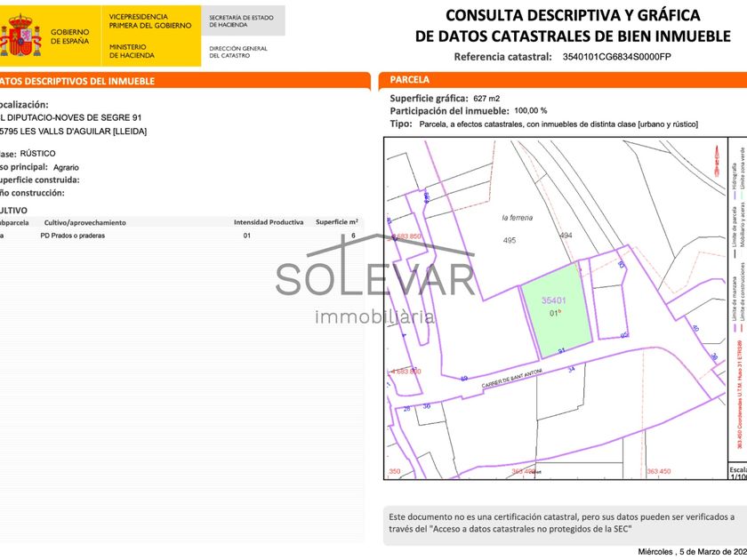Click the 'Localización:' label

pyautogui.click(x=24, y=105)
